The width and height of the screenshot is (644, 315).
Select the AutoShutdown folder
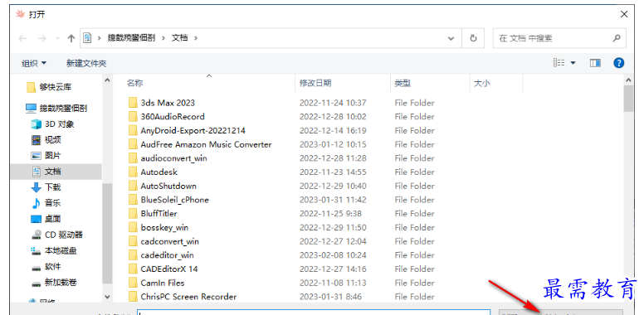coord(168,186)
